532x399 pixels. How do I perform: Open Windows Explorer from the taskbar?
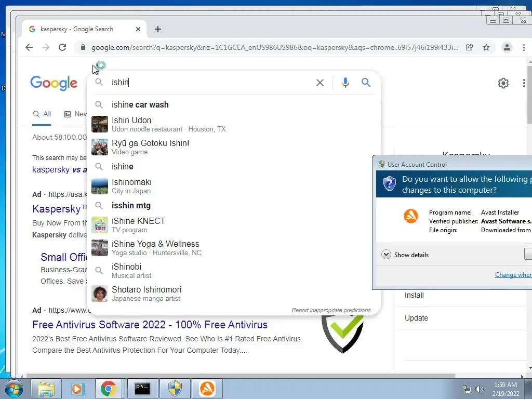coord(46,389)
